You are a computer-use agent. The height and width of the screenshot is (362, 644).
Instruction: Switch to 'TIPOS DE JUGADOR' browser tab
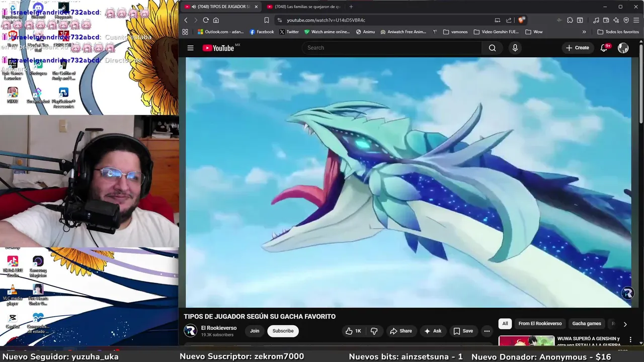pos(220,7)
